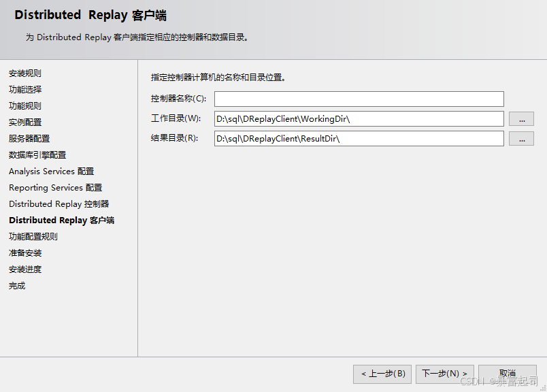Open 功能规则 step in sidebar
This screenshot has height=392, width=547.
click(x=25, y=106)
